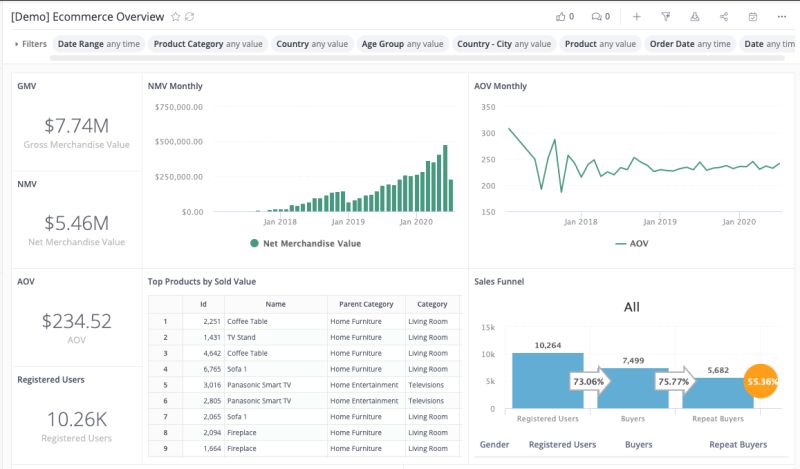The image size is (800, 469).
Task: Open the Product Category filter
Action: tap(208, 44)
